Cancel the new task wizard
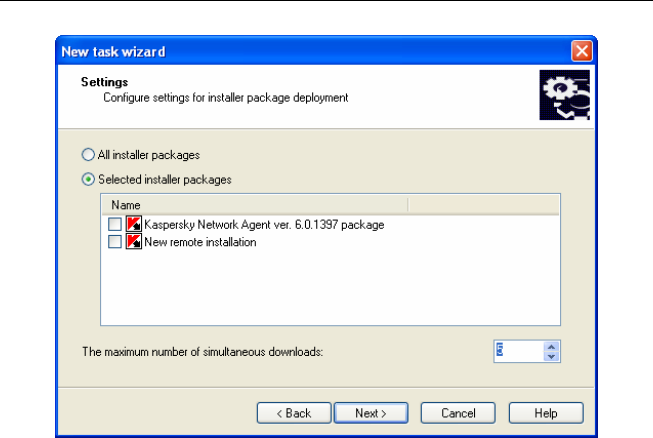Viewport: 653px width, 438px height. pyautogui.click(x=458, y=413)
